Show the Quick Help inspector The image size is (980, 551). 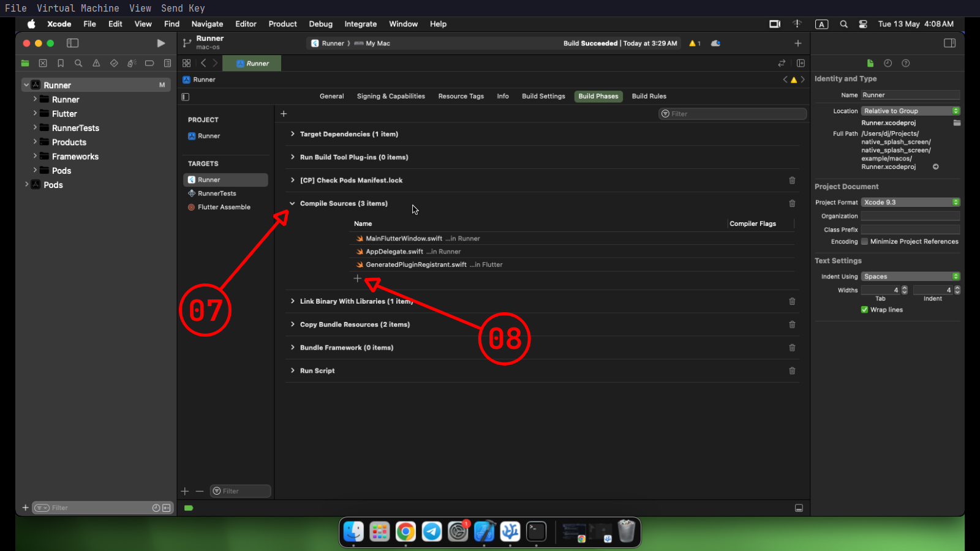906,63
